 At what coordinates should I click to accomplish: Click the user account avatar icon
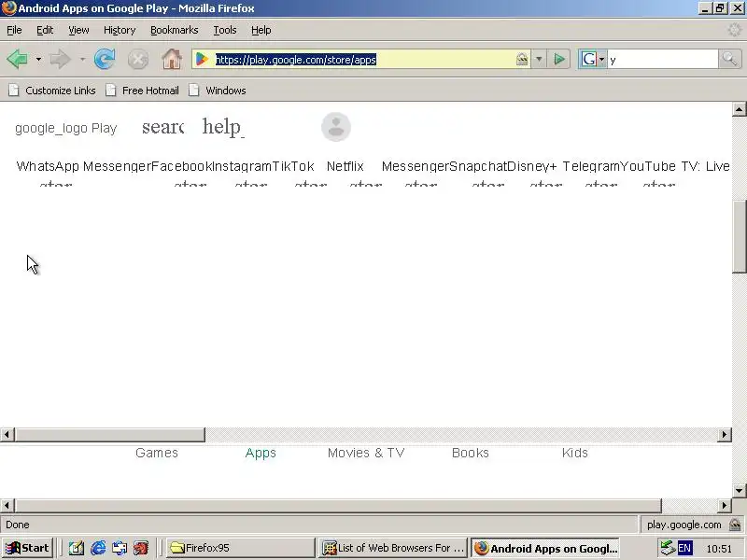336,127
